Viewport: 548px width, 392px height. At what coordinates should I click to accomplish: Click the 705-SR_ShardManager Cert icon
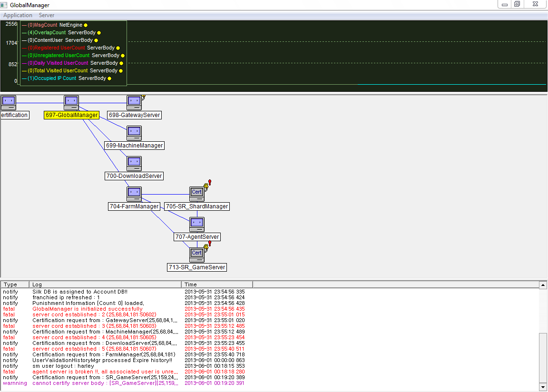click(197, 194)
